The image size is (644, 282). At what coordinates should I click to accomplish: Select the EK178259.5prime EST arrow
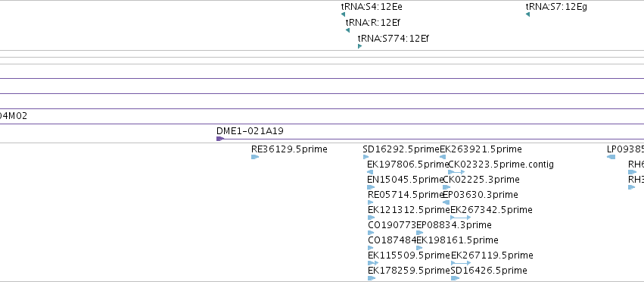[x=372, y=278]
